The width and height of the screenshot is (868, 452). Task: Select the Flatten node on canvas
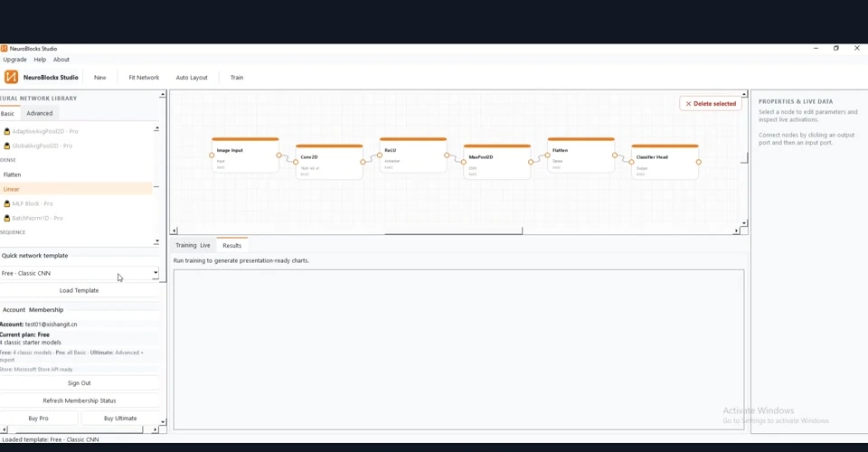[580, 155]
